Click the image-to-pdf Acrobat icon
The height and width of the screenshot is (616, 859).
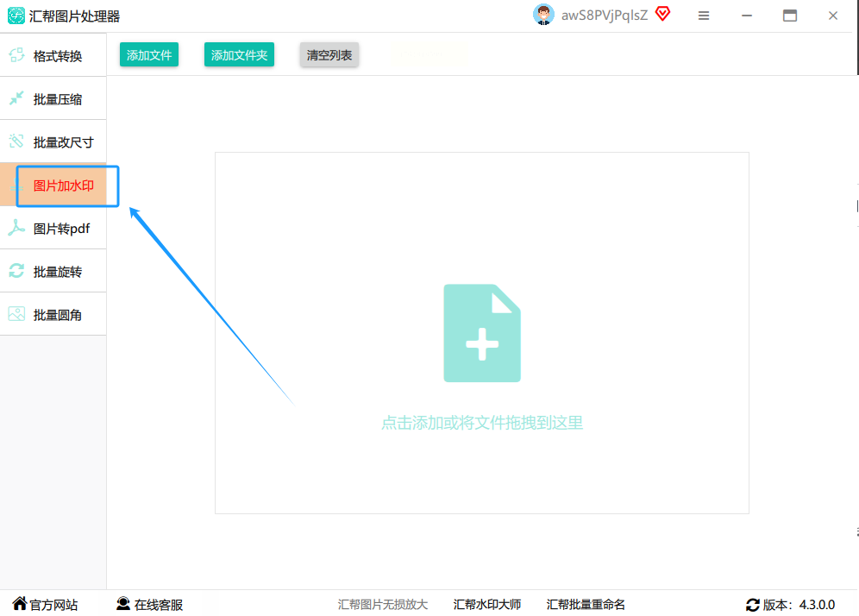click(x=16, y=228)
